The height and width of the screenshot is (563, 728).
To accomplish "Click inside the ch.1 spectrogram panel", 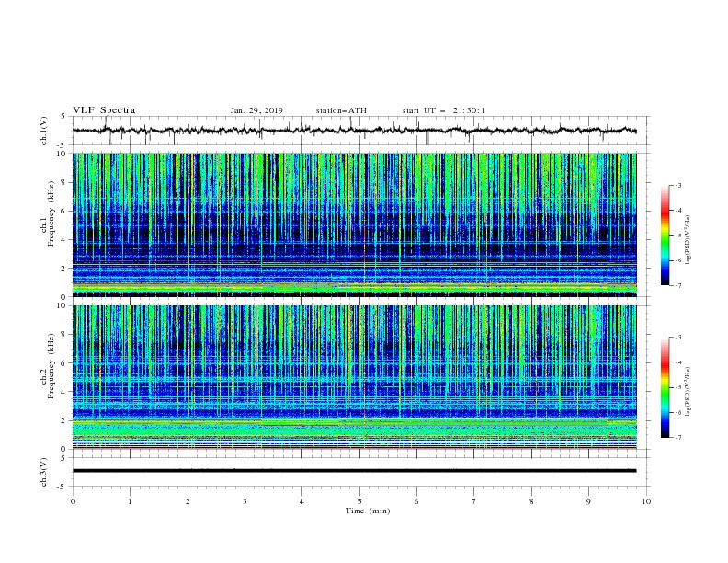I will (354, 224).
